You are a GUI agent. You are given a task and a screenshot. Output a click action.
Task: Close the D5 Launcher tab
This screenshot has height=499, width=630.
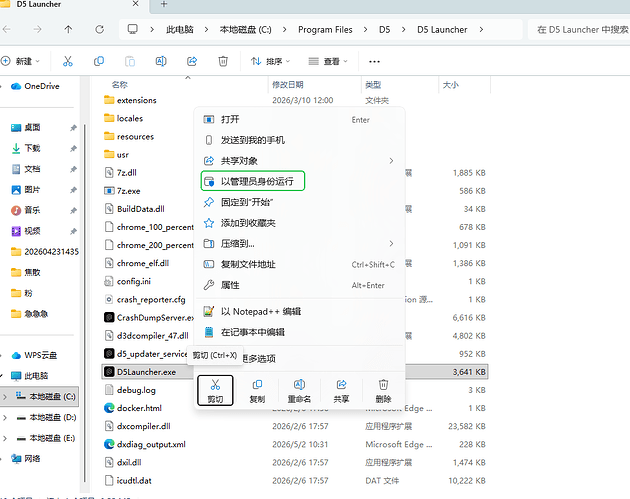click(x=135, y=4)
